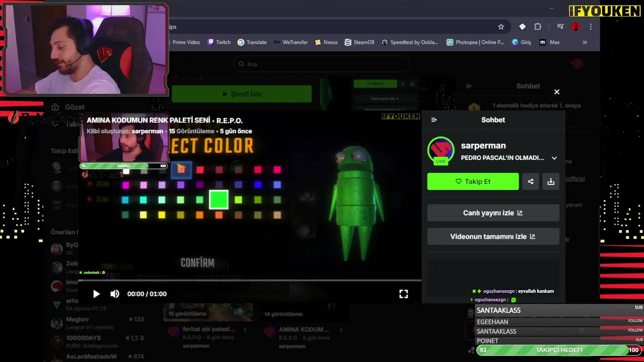This screenshot has height=362, width=644.
Task: Click the clip's video progress bar
Action: click(250, 281)
